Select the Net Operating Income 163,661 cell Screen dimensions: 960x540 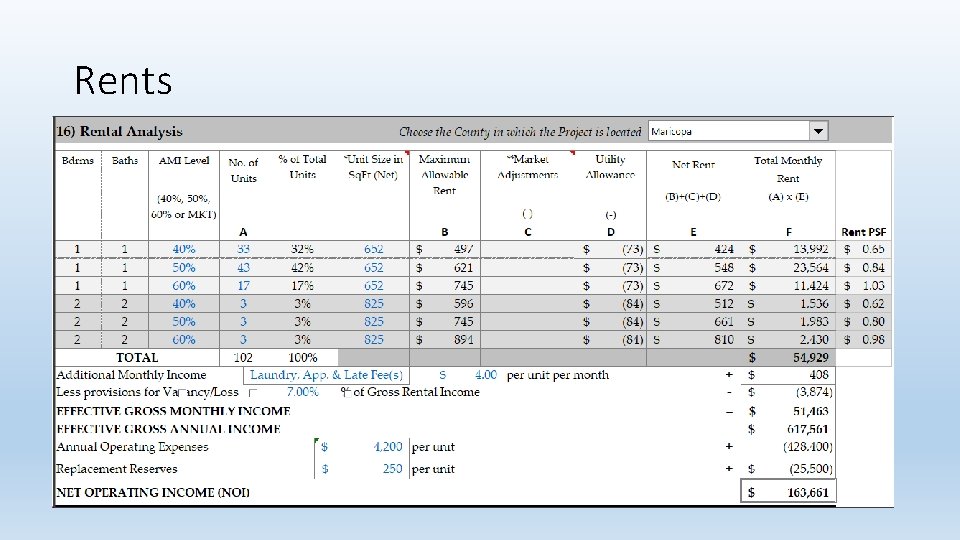pyautogui.click(x=788, y=492)
